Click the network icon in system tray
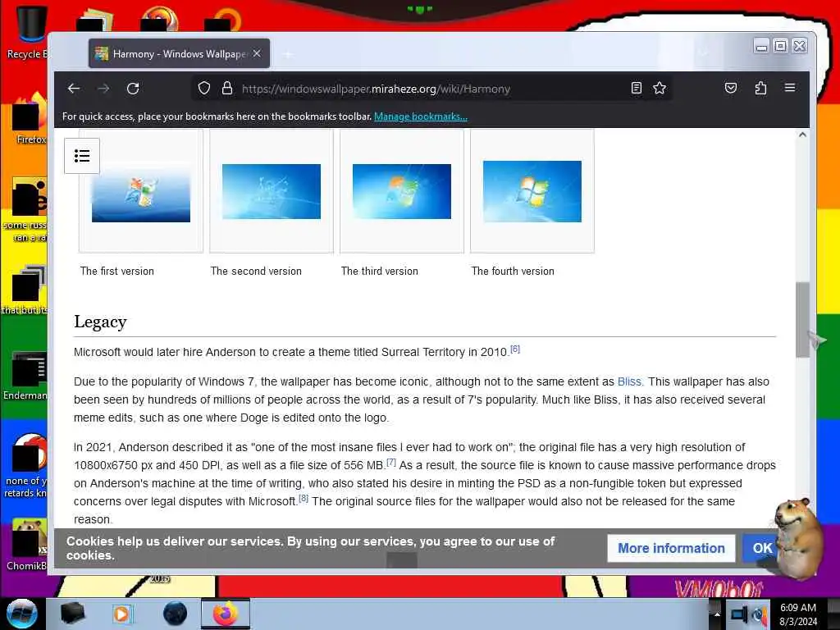The height and width of the screenshot is (630, 840). [x=739, y=614]
